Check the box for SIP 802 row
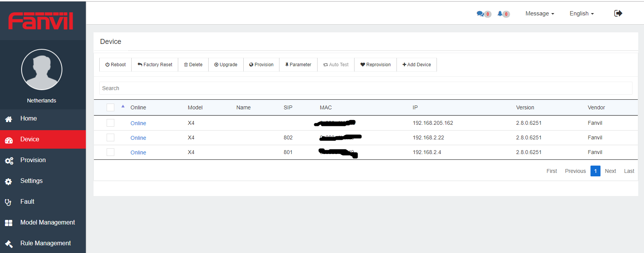Image resolution: width=644 pixels, height=253 pixels. (110, 137)
